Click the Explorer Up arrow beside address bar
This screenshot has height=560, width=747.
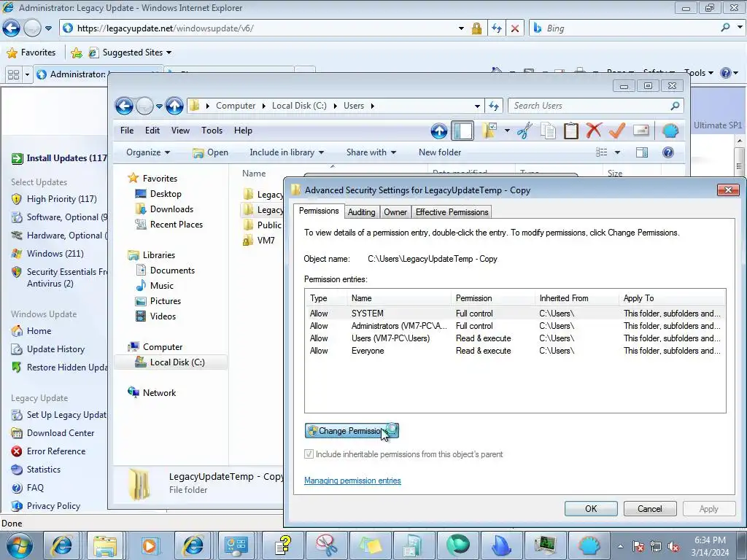click(174, 106)
